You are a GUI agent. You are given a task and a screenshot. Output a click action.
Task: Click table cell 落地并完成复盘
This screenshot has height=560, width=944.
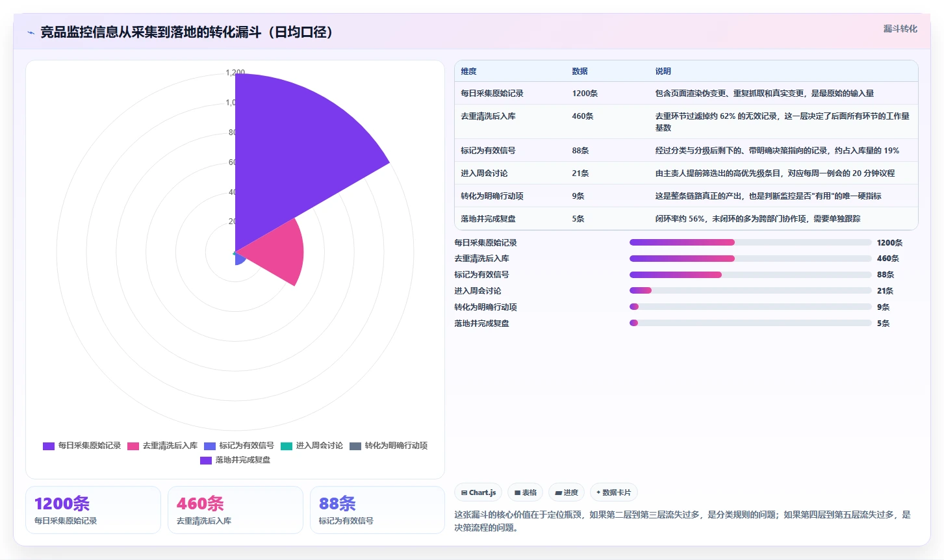(488, 219)
